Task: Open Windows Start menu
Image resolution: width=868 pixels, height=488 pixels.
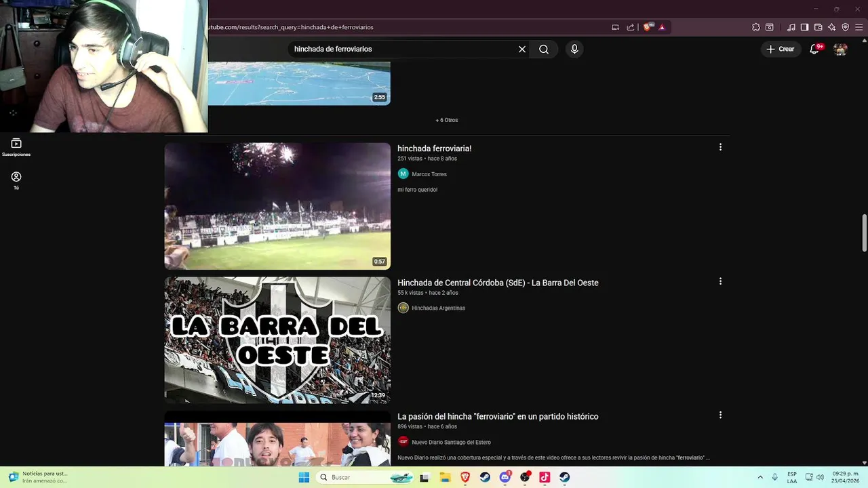Action: (304, 477)
